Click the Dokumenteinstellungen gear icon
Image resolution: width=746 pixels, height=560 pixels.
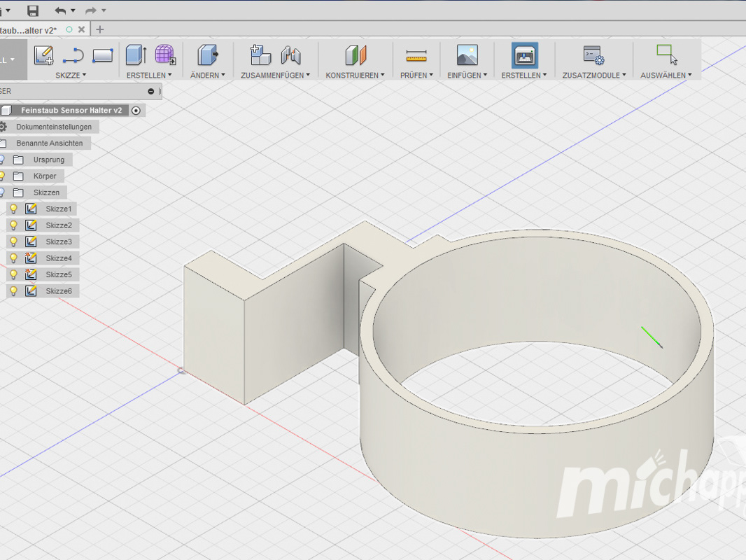coord(2,127)
